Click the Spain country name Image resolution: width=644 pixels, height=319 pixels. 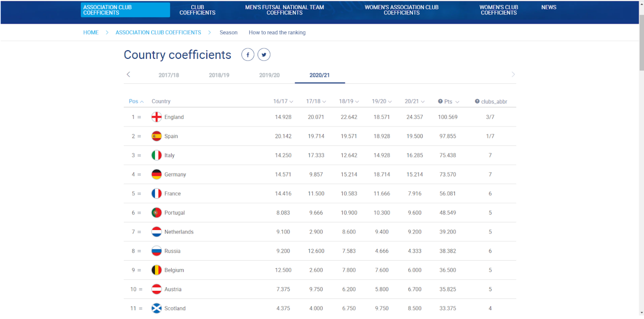(x=171, y=136)
